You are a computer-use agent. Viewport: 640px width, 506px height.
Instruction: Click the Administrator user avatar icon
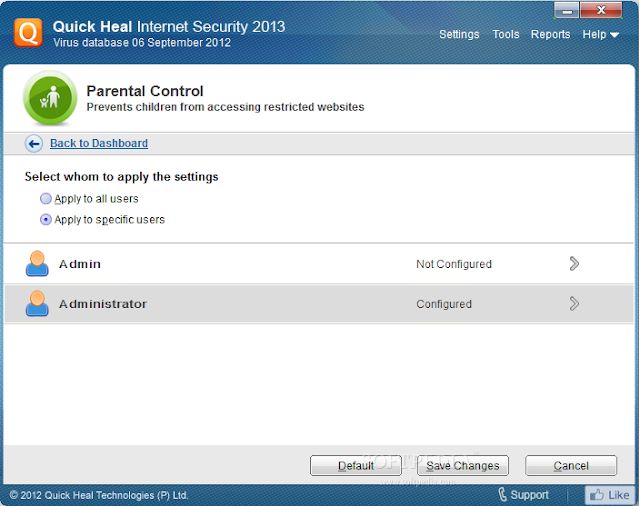click(37, 304)
